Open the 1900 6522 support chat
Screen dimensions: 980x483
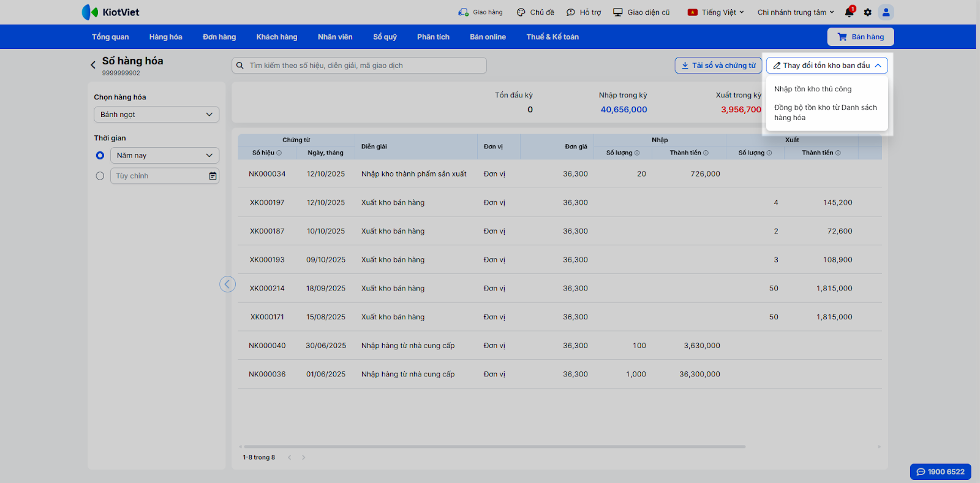pos(940,471)
